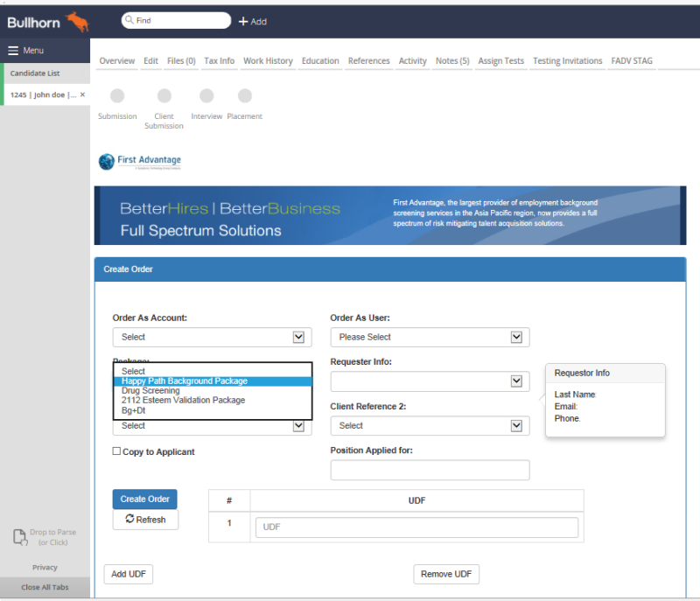Open the Order As Account dropdown

click(x=212, y=337)
